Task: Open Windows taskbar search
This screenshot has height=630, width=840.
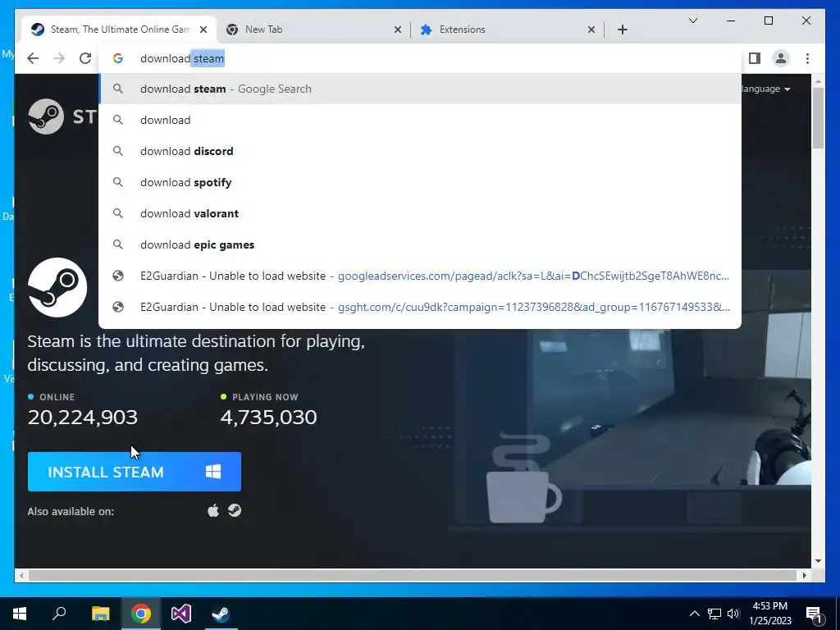Action: click(59, 614)
